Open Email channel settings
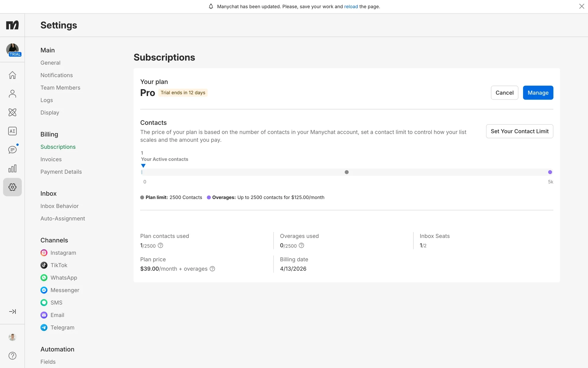This screenshot has width=588, height=368. (x=52, y=315)
